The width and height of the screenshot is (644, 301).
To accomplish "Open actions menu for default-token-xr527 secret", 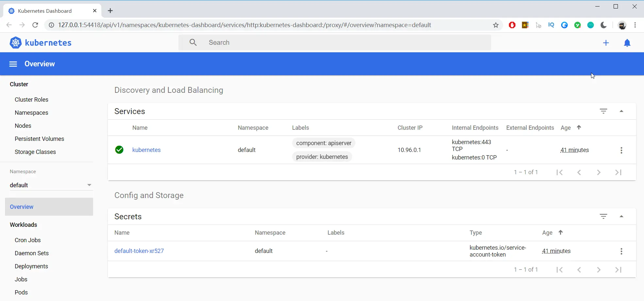I will [x=621, y=251].
